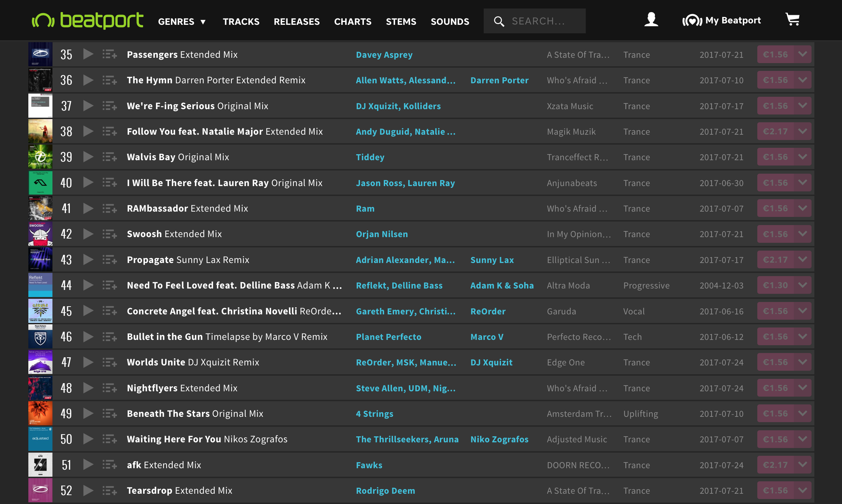Open the shopping cart
The height and width of the screenshot is (504, 842).
[793, 19]
